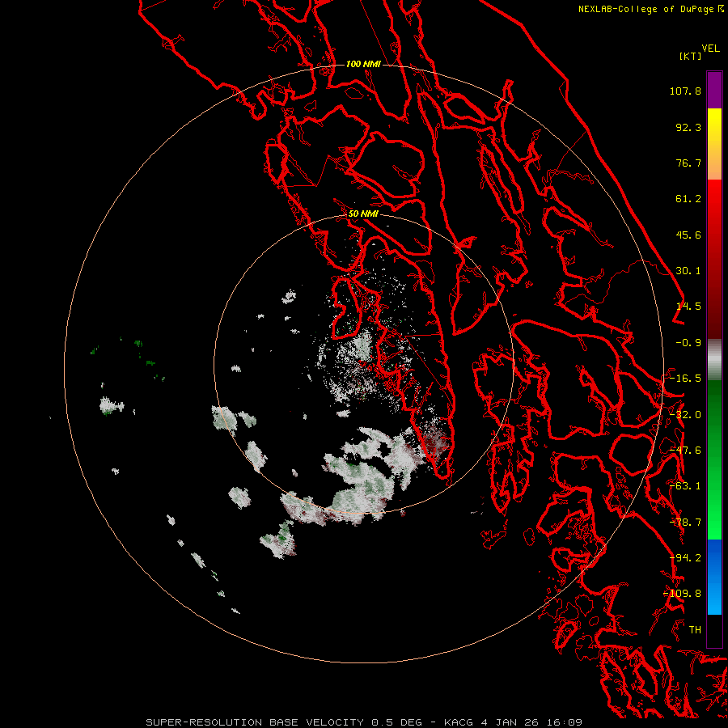Viewport: 728px width, 728px height.
Task: Click the TH threshold label in legend
Action: click(695, 630)
